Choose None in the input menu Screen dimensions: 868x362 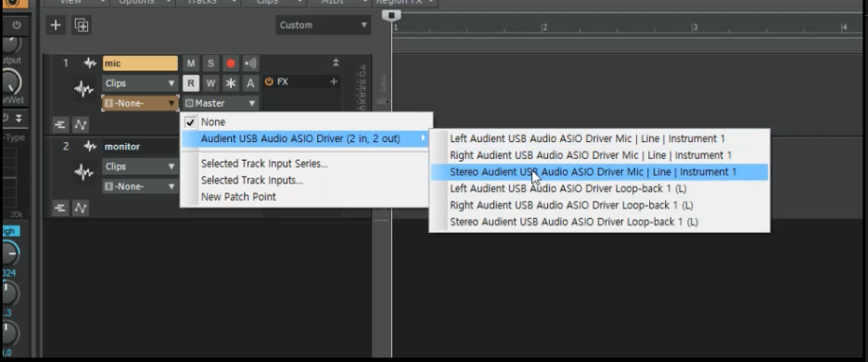click(306, 122)
